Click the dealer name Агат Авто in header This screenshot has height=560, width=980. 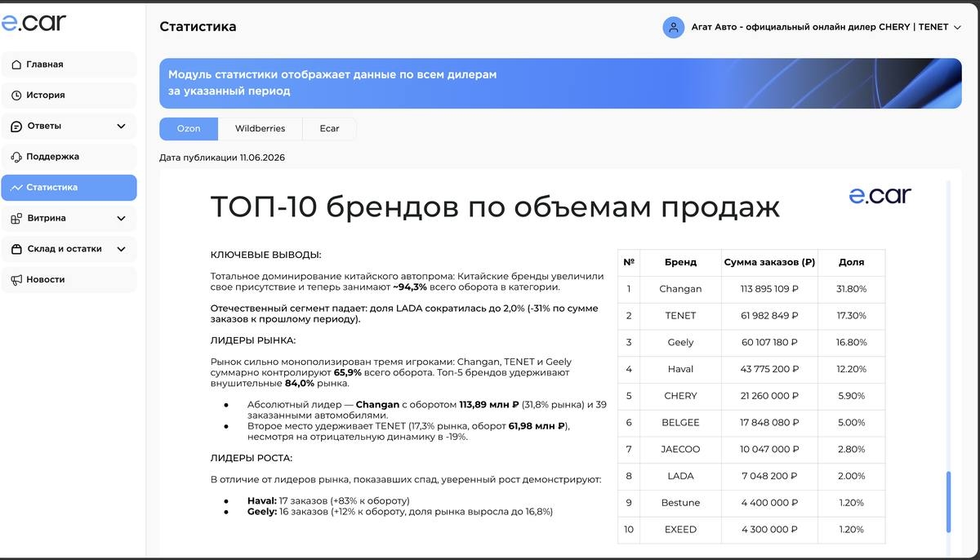(819, 27)
